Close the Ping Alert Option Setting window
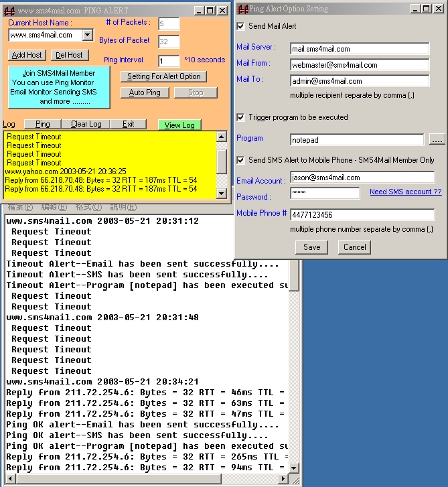The width and height of the screenshot is (448, 487). coord(439,9)
